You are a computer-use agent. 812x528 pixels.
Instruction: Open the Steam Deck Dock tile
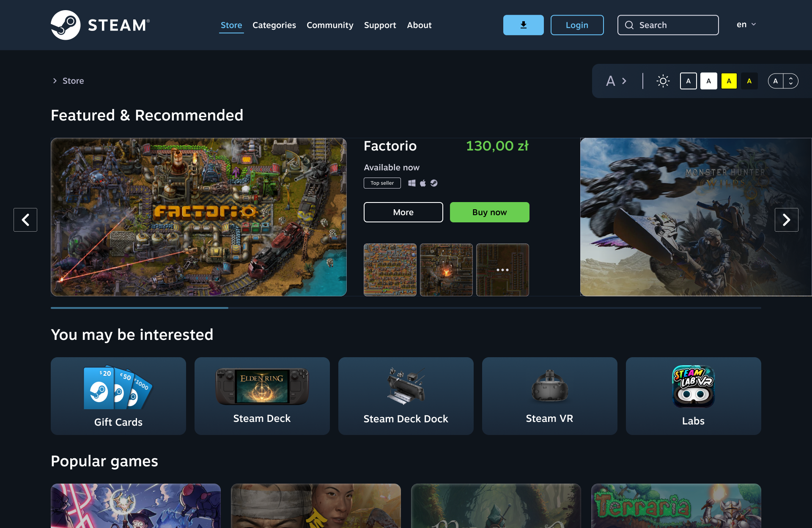(406, 396)
